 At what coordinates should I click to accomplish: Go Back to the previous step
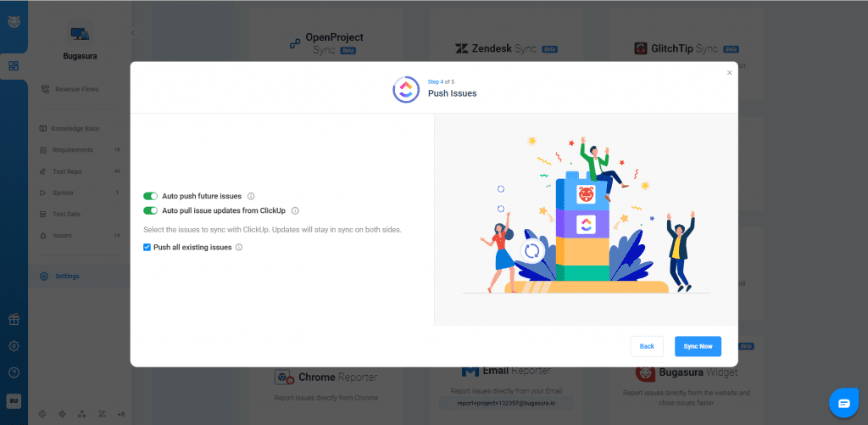pyautogui.click(x=647, y=346)
